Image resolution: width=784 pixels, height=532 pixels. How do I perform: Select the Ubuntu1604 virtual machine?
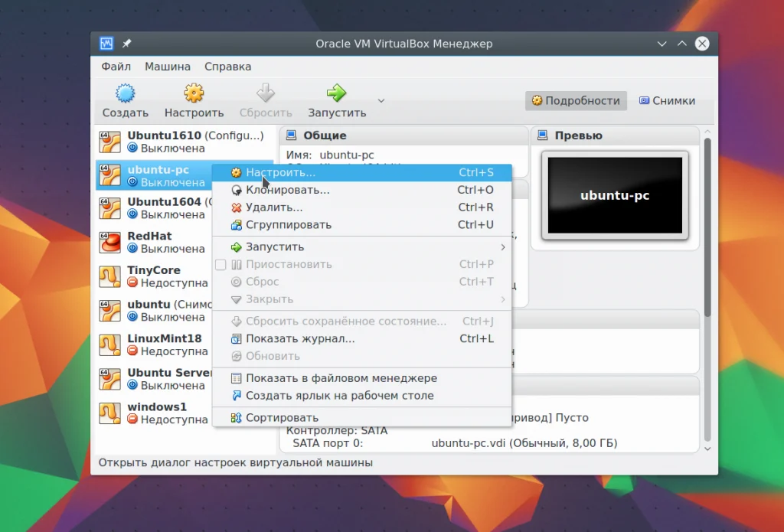[x=154, y=208]
